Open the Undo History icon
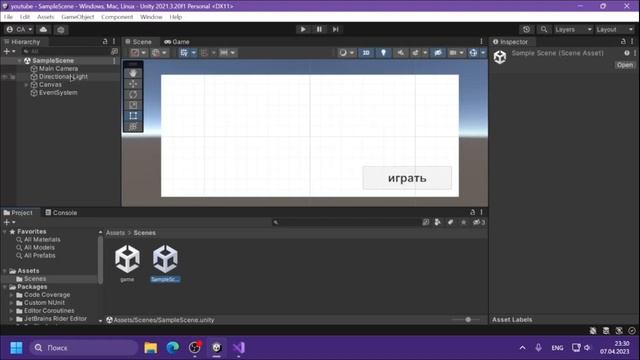The height and width of the screenshot is (360, 640). (x=526, y=29)
